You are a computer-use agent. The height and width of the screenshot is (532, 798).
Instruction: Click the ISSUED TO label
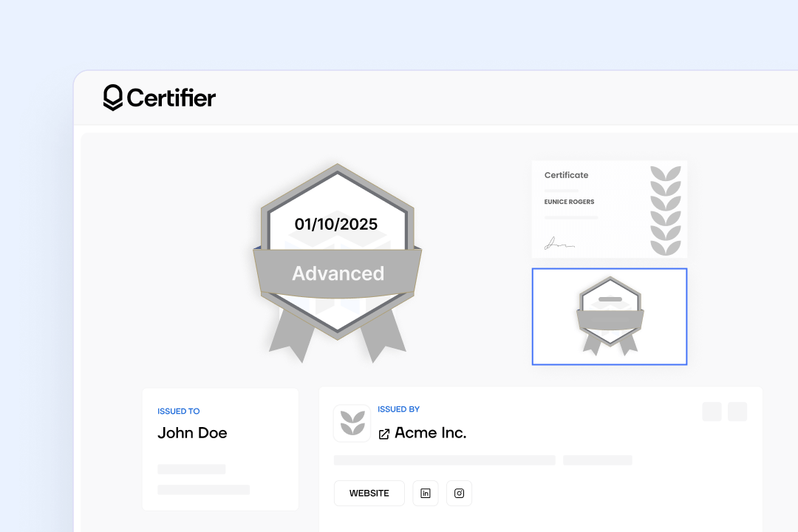[x=179, y=411]
